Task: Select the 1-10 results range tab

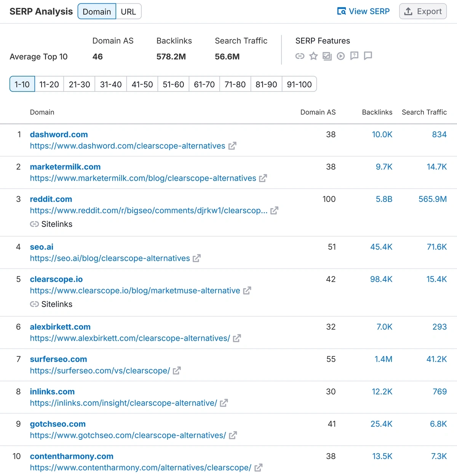Action: [22, 84]
